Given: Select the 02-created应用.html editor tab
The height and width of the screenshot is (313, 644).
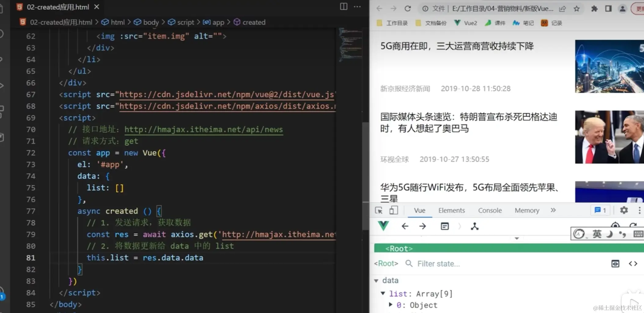Looking at the screenshot, I should tap(58, 7).
